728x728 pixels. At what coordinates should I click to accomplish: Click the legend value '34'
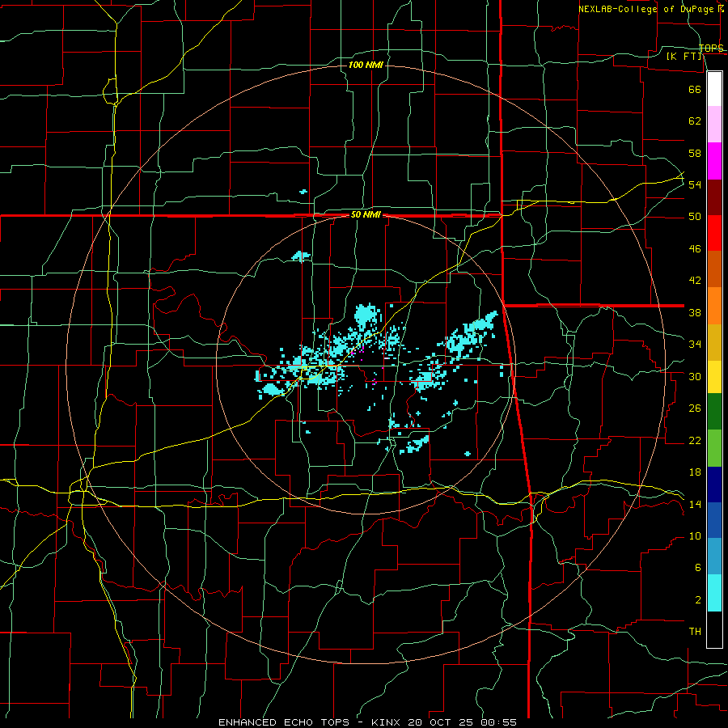(695, 345)
